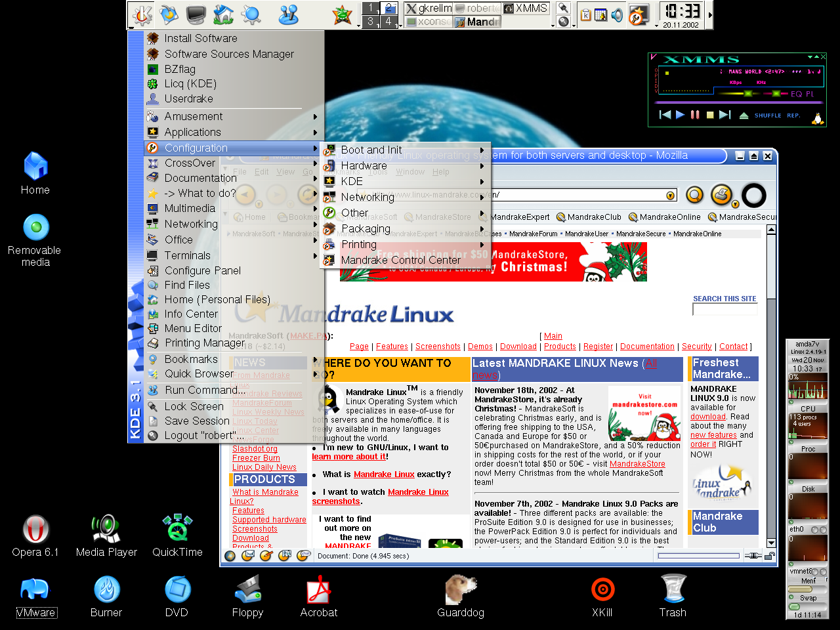Pause playback in XMMS
Viewport: 840px width, 630px height.
click(x=695, y=115)
